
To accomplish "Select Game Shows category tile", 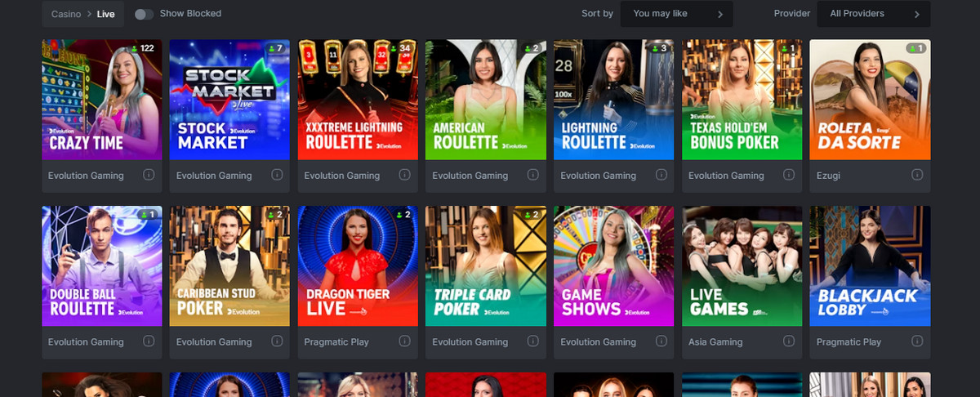I will (x=614, y=266).
